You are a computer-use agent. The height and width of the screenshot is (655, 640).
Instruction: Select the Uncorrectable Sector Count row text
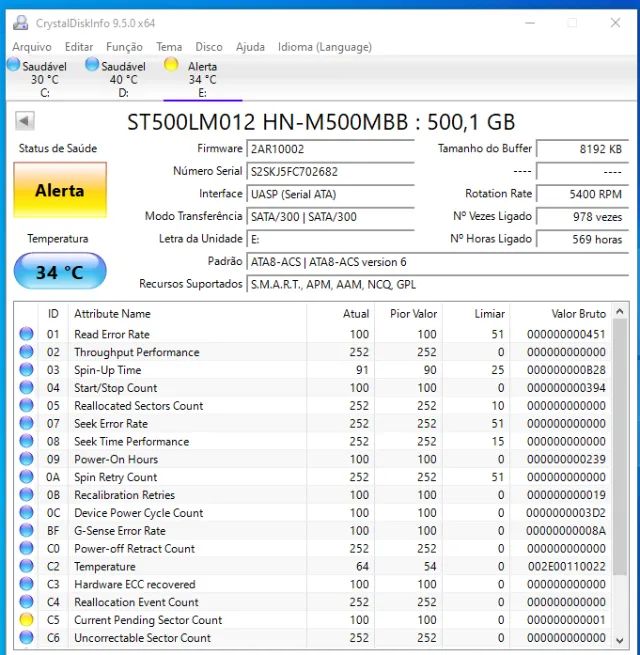(x=142, y=638)
